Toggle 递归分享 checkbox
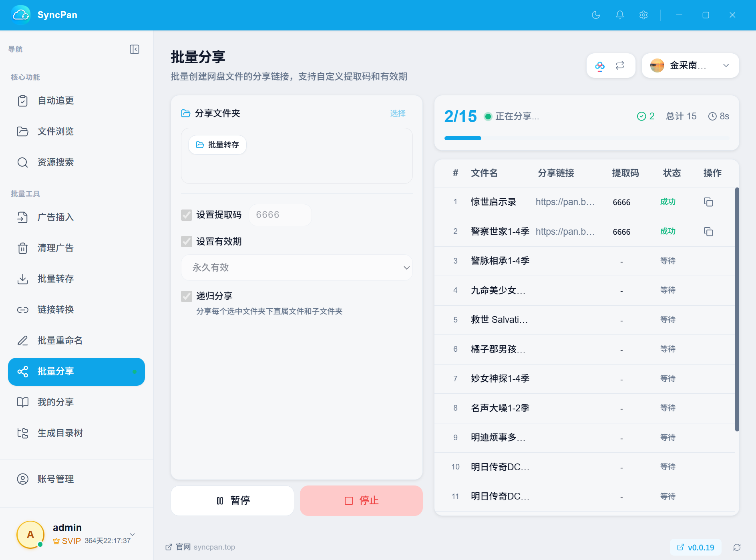 [x=187, y=296]
